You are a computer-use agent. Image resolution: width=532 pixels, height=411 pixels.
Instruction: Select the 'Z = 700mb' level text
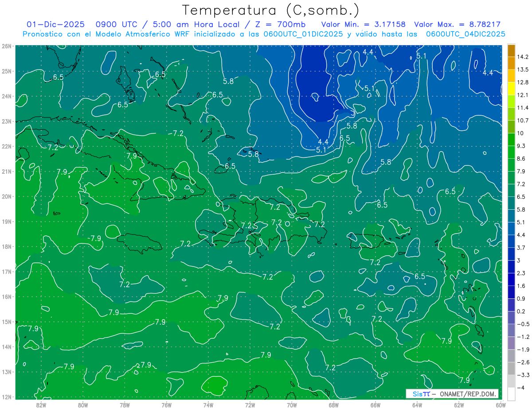(280, 24)
